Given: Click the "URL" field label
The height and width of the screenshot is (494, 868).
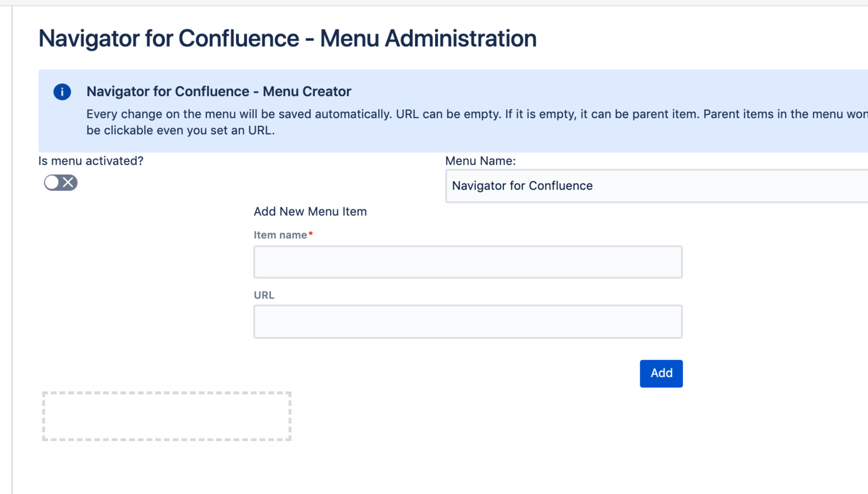Looking at the screenshot, I should coord(264,295).
